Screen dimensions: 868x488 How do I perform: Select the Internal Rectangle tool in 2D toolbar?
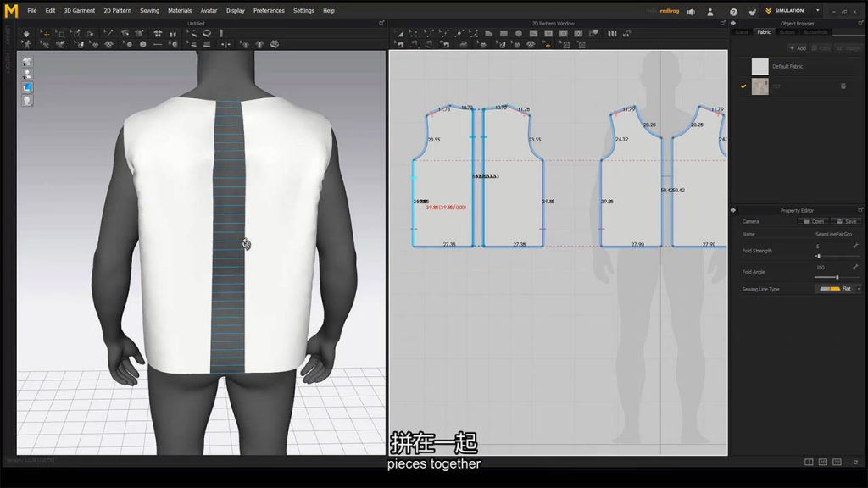coord(548,33)
